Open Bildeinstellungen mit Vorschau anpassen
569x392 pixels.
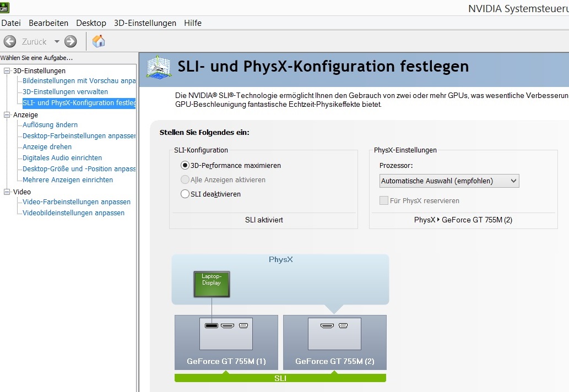tap(79, 80)
